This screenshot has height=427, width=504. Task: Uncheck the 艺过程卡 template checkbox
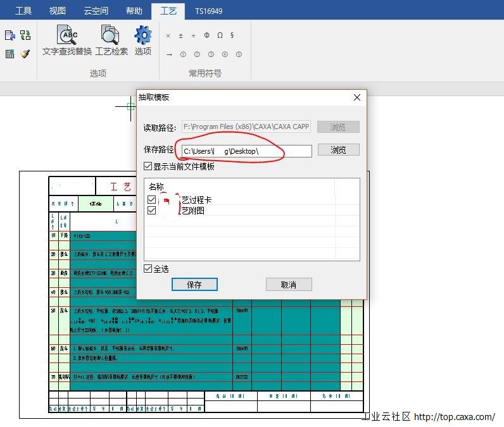[151, 200]
